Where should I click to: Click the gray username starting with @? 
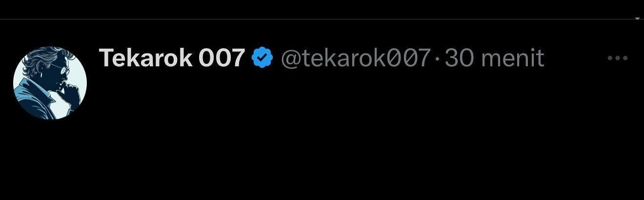(x=355, y=59)
